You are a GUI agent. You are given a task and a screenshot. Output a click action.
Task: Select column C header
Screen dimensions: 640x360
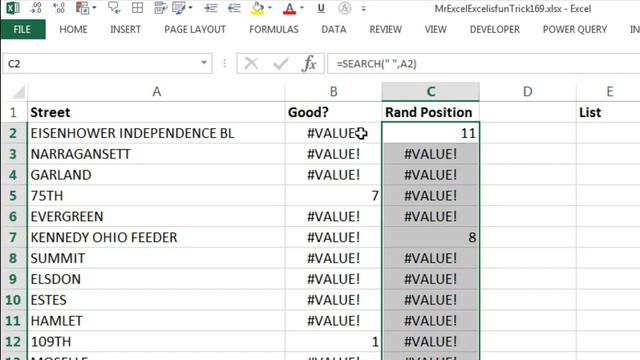tap(431, 91)
